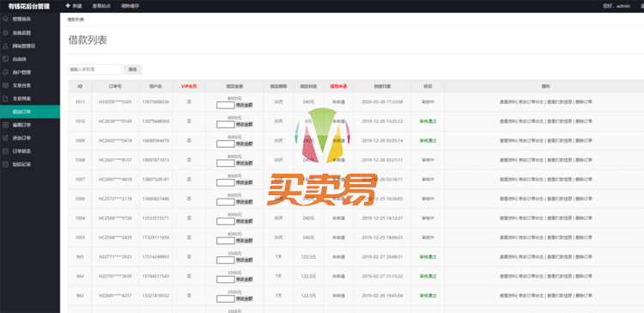Focus the phone number search field

click(94, 70)
